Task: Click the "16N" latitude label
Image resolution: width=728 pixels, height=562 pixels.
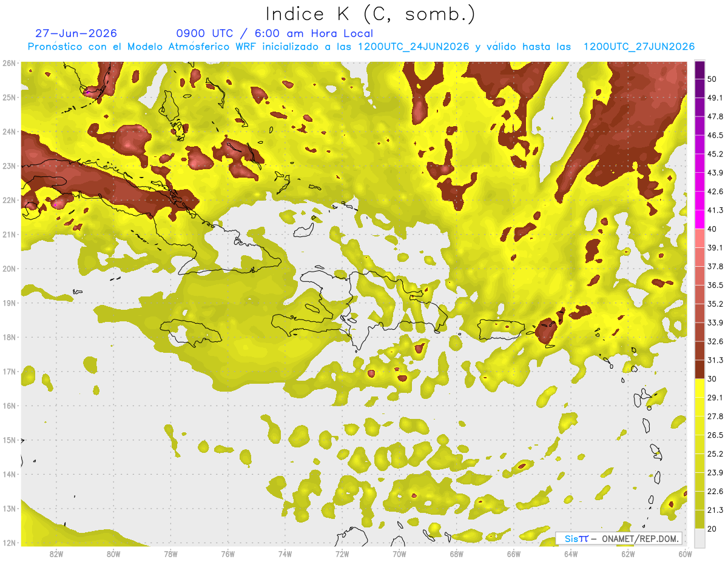Action: pos(8,406)
